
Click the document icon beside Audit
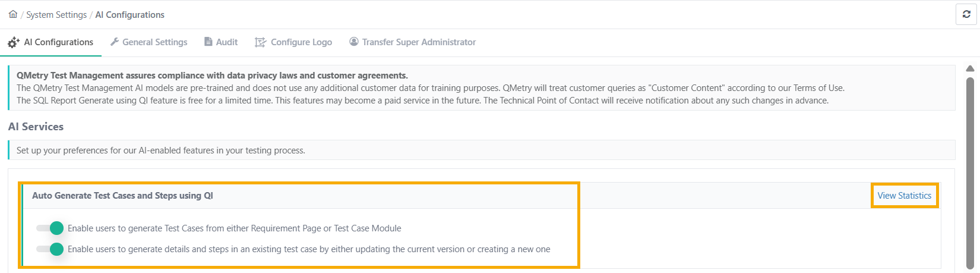(x=208, y=42)
